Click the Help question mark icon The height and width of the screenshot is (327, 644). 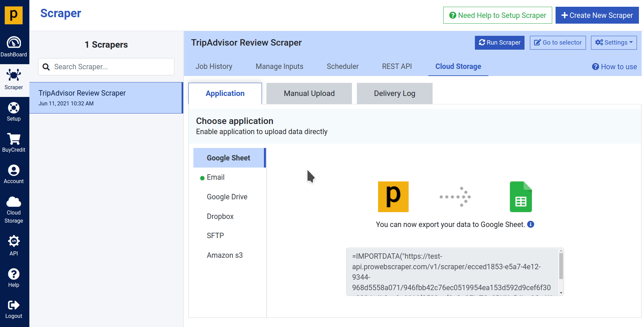click(x=14, y=274)
